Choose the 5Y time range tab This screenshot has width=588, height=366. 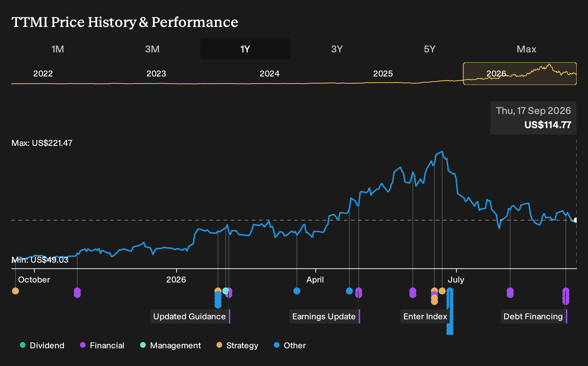430,49
